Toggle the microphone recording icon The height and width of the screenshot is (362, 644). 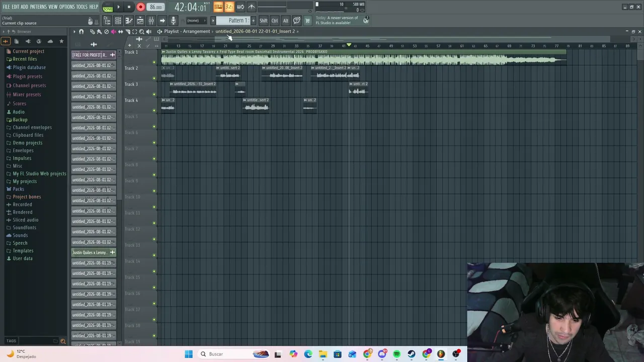[173, 21]
